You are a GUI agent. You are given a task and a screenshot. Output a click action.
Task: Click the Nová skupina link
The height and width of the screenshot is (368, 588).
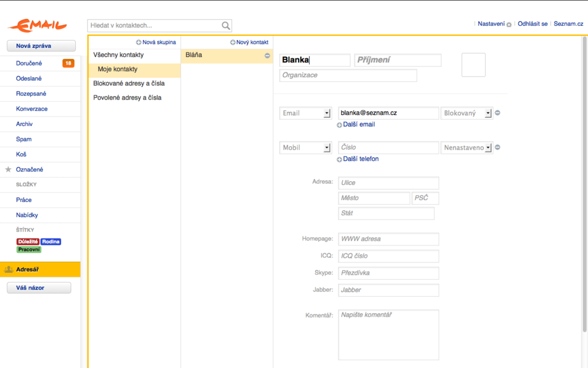click(159, 42)
